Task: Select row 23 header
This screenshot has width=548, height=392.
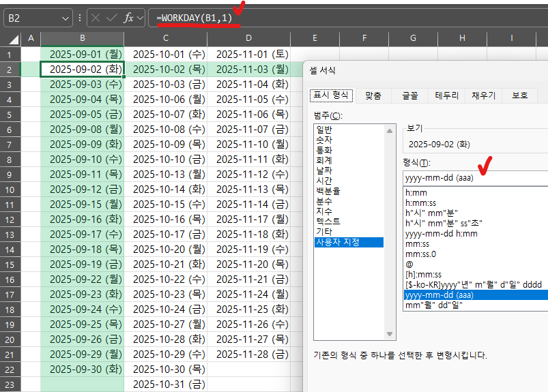Action: tap(10, 385)
